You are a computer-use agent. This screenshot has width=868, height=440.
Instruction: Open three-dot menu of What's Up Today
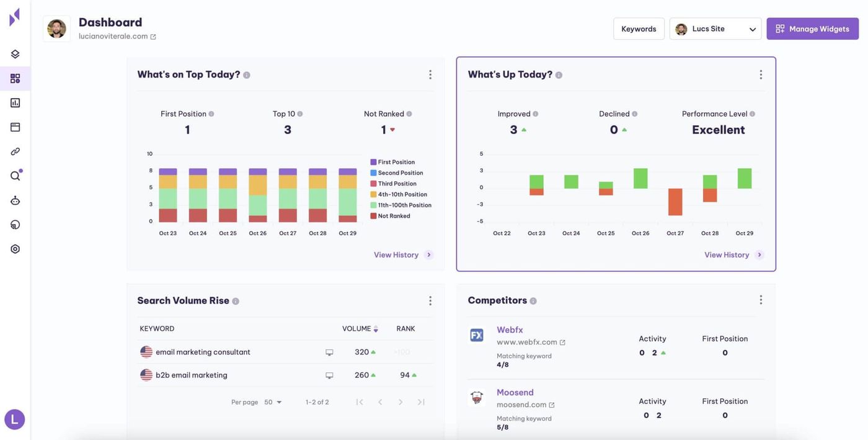click(x=761, y=74)
